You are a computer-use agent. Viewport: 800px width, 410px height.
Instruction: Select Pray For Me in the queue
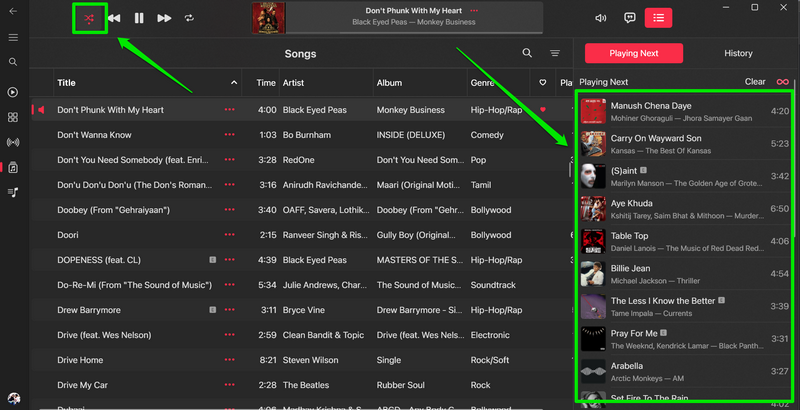click(684, 339)
